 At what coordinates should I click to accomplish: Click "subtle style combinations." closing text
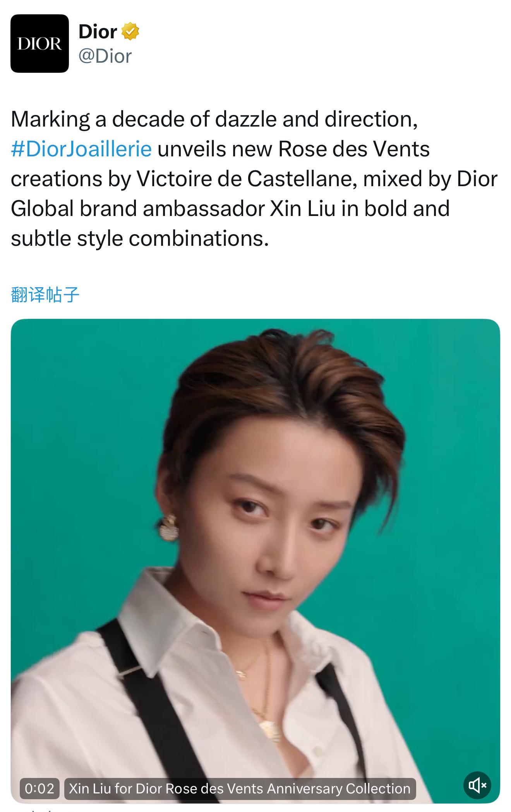coord(140,238)
